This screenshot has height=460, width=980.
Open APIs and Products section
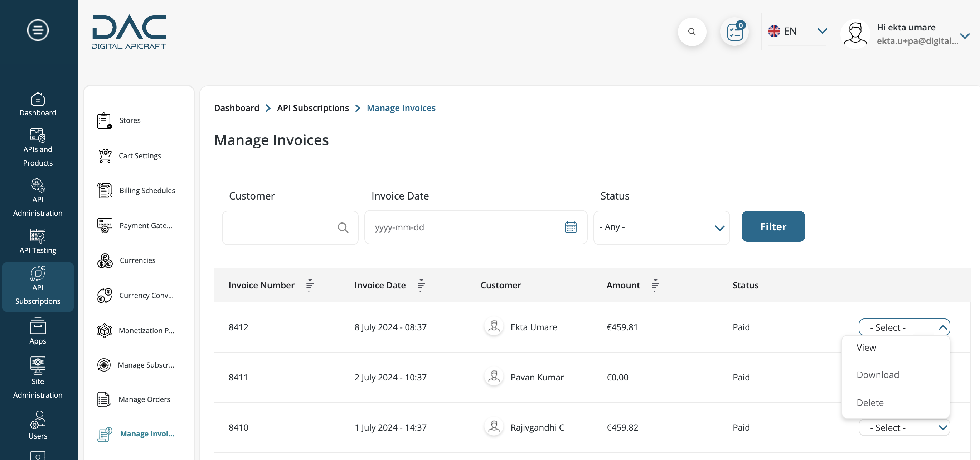pos(38,147)
